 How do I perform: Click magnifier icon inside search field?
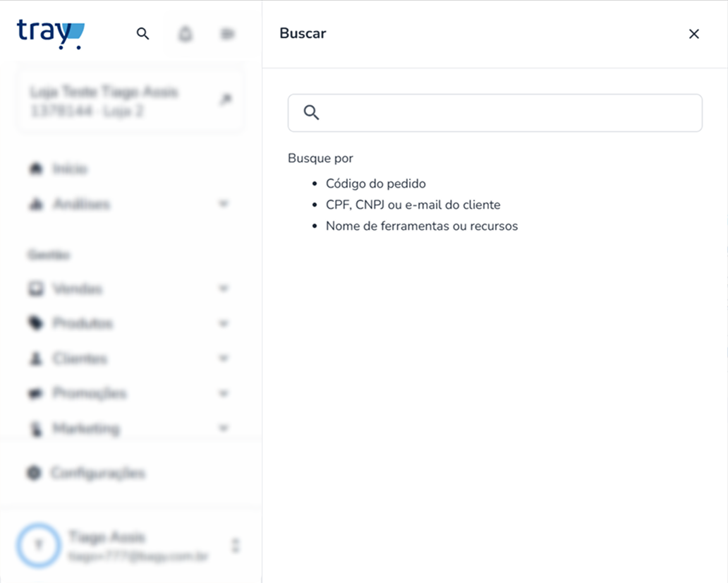click(311, 112)
